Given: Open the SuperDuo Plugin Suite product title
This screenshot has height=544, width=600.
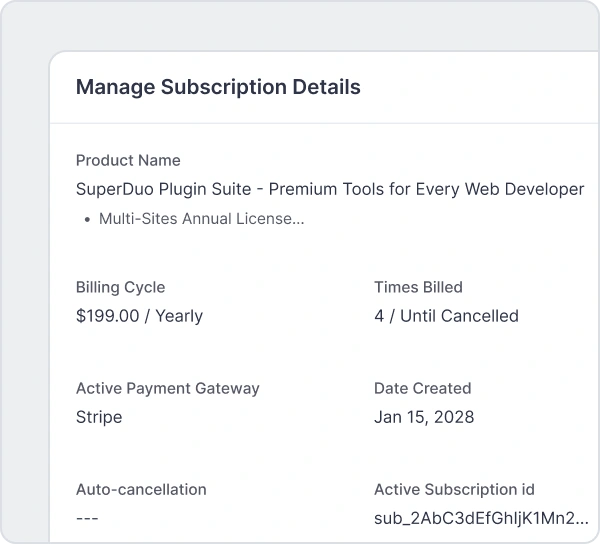Looking at the screenshot, I should point(167,189).
